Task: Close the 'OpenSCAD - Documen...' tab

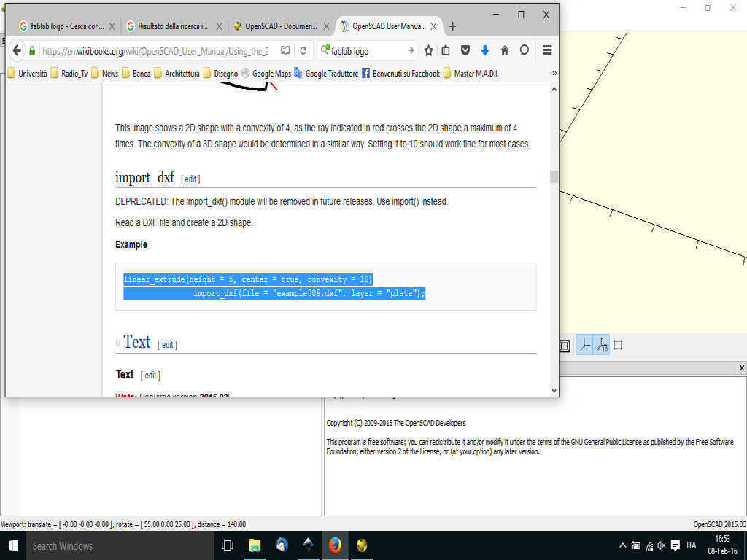Action: coord(326,27)
